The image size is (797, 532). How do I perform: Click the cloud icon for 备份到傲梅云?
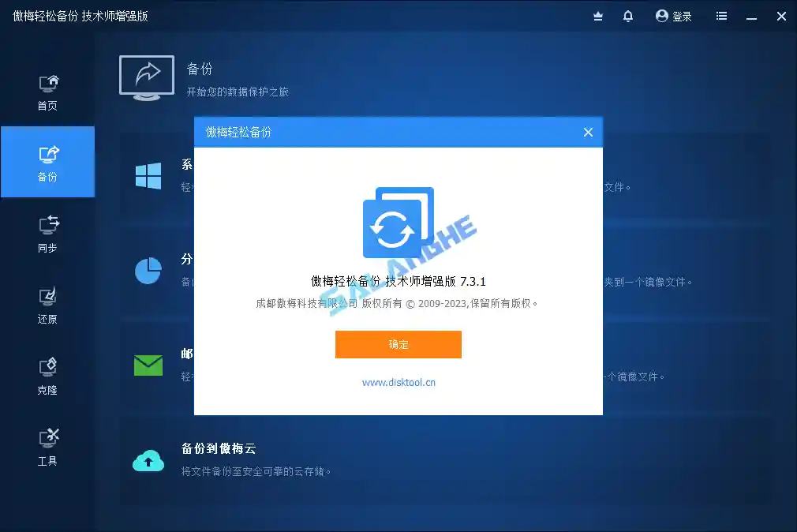coord(148,458)
